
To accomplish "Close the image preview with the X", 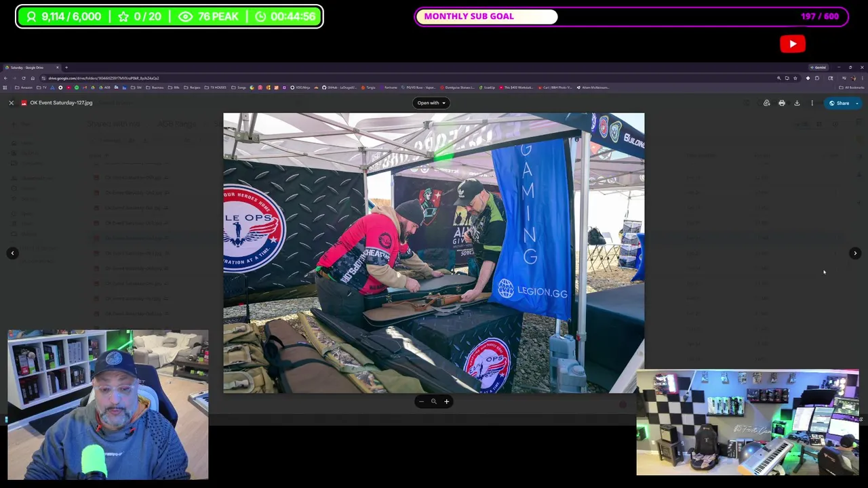I will coord(11,103).
